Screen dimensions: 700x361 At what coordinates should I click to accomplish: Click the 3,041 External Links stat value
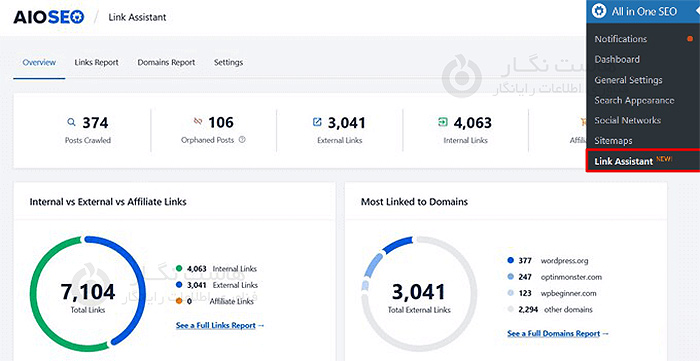pos(346,122)
